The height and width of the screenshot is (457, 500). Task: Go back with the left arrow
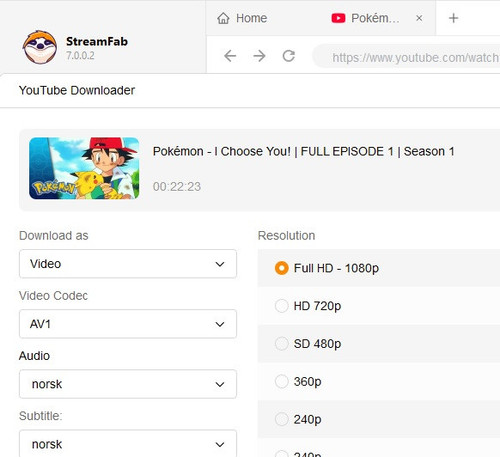(230, 56)
